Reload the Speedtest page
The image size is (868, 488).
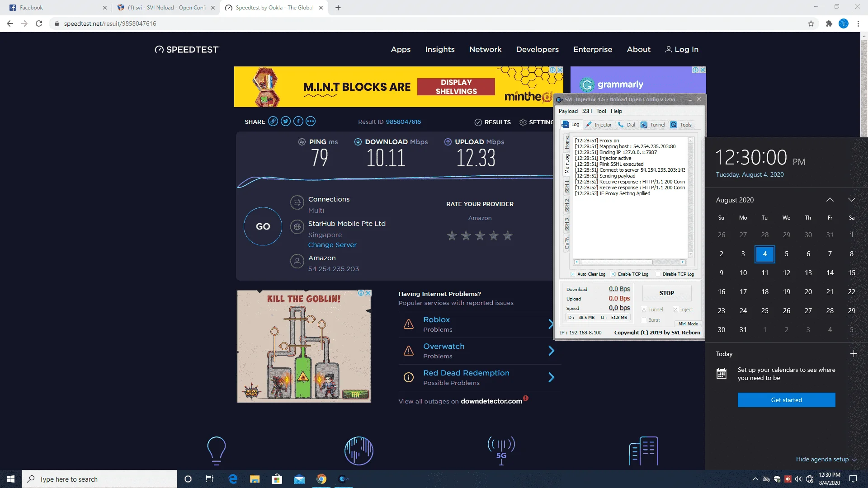(x=39, y=23)
